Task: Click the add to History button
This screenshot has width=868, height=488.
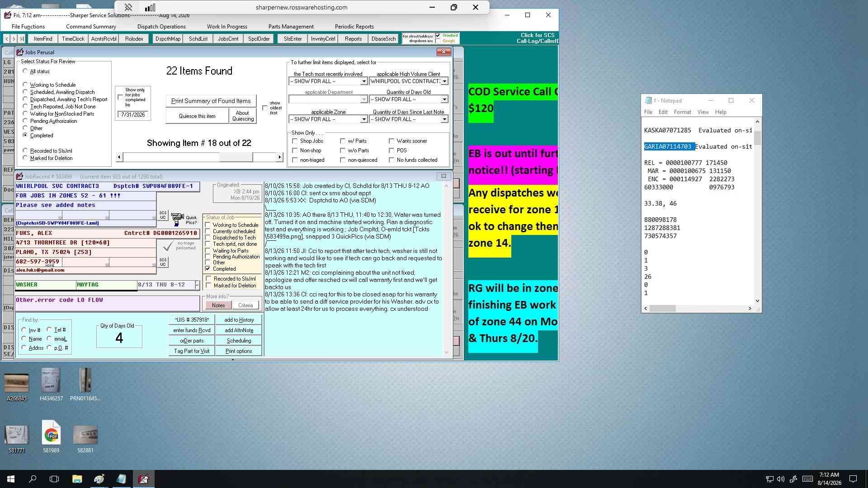Action: pos(239,320)
